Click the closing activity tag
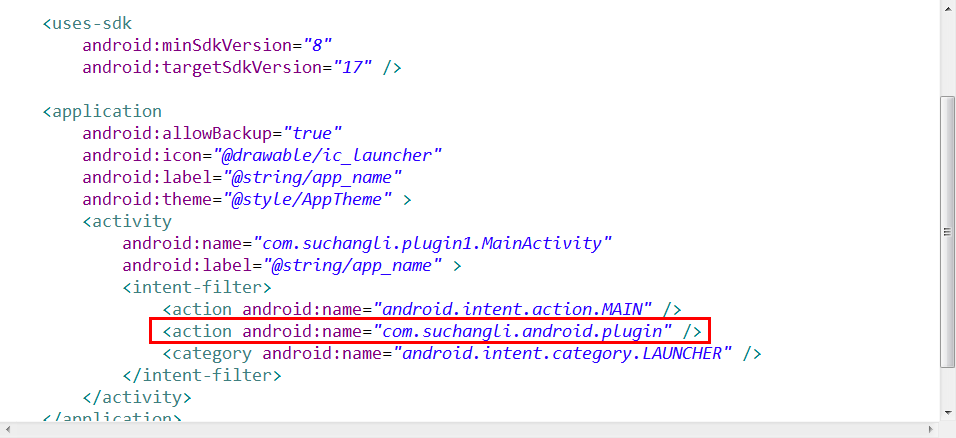Viewport: 956px width, 438px height. tap(137, 397)
